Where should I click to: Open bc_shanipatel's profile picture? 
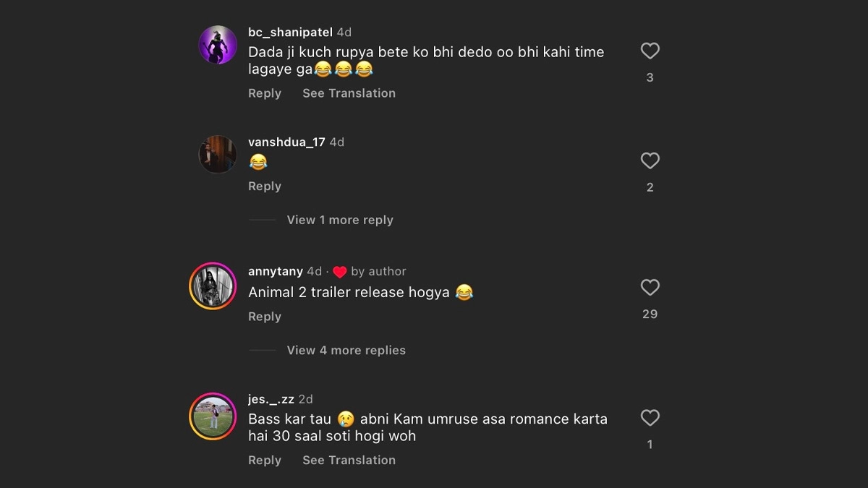[x=218, y=45]
